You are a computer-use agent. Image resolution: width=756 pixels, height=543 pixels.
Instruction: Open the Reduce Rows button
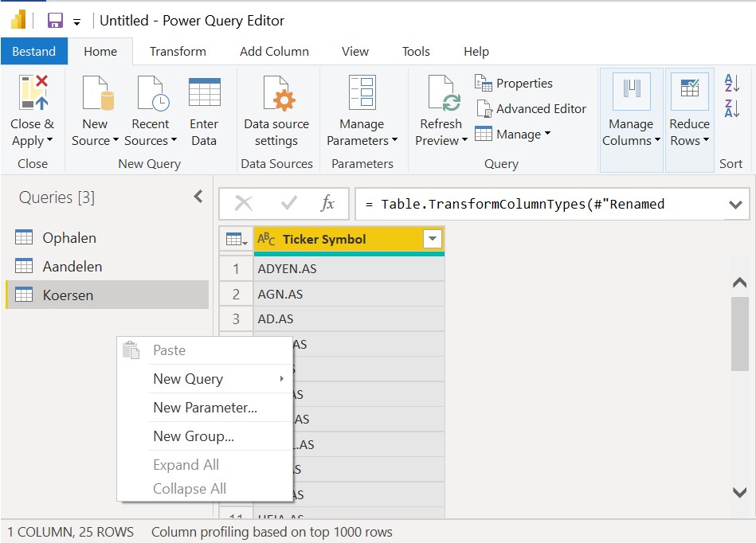coord(690,111)
